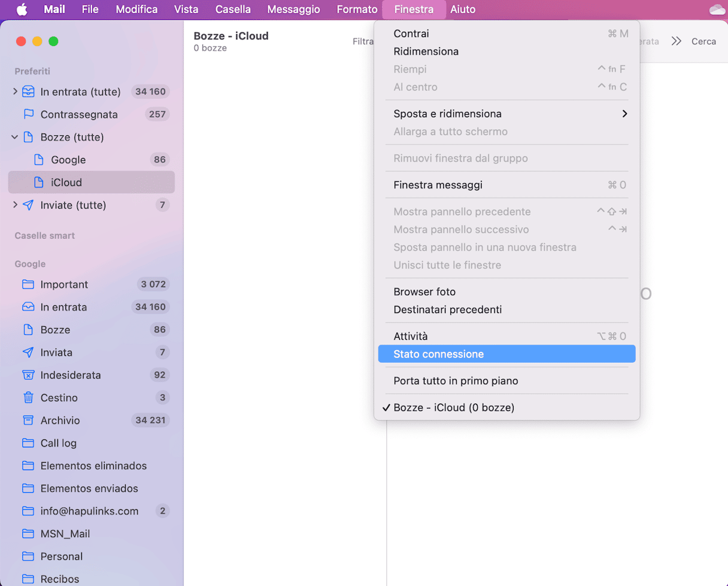Image resolution: width=728 pixels, height=586 pixels.
Task: Click the Bozze (tutte) document icon
Action: coord(28,137)
